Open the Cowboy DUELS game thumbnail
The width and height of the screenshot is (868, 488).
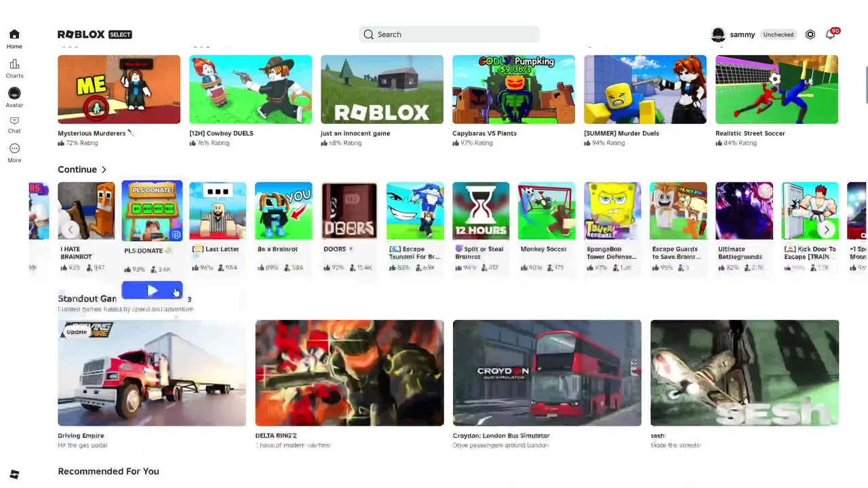coord(250,89)
